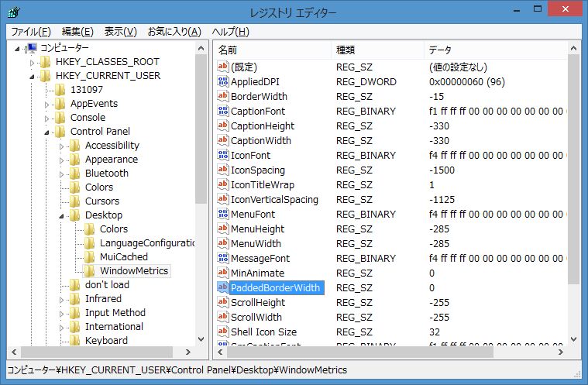Click the right pane vertical scrollbar
This screenshot has height=385, width=588.
pos(573,194)
